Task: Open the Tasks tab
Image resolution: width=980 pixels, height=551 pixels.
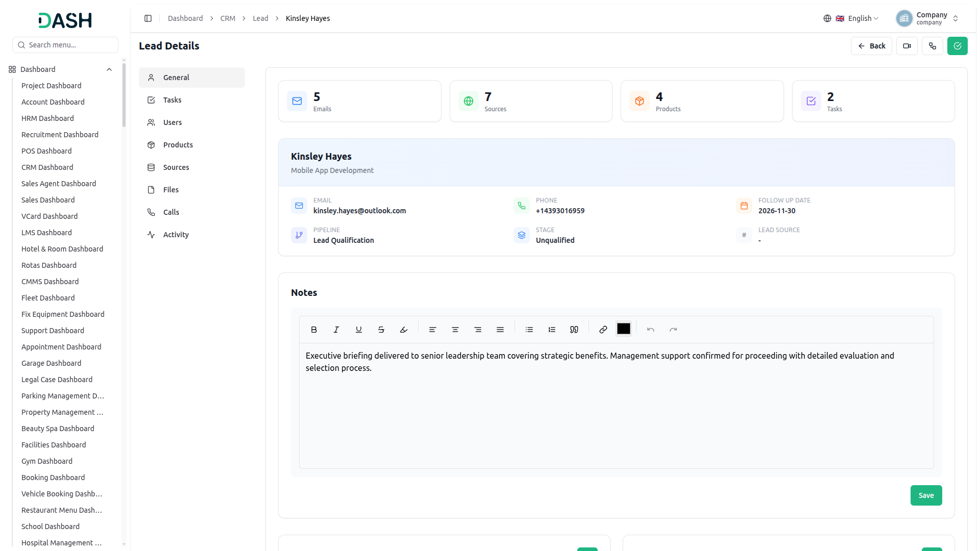Action: click(x=192, y=100)
